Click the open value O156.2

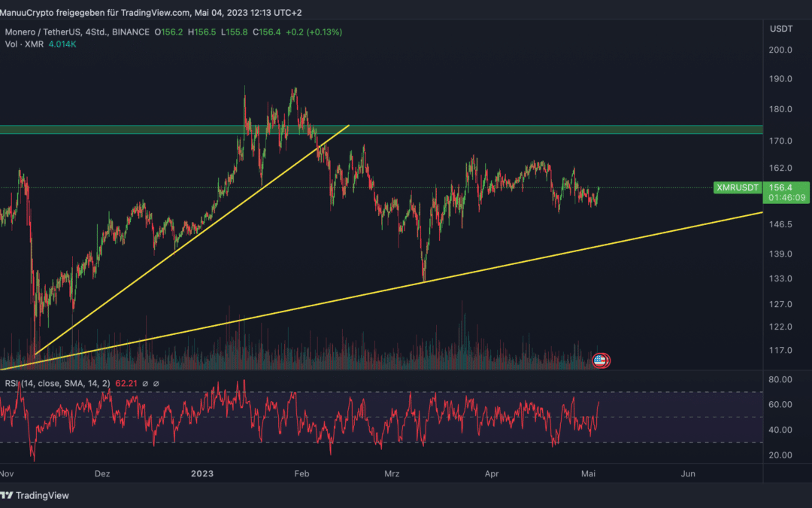pyautogui.click(x=168, y=32)
